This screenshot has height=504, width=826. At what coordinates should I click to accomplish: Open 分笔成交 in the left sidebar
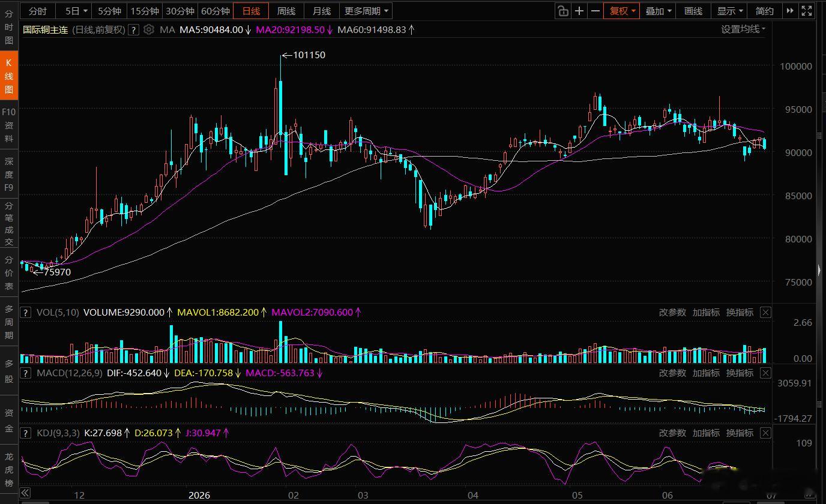click(x=9, y=223)
